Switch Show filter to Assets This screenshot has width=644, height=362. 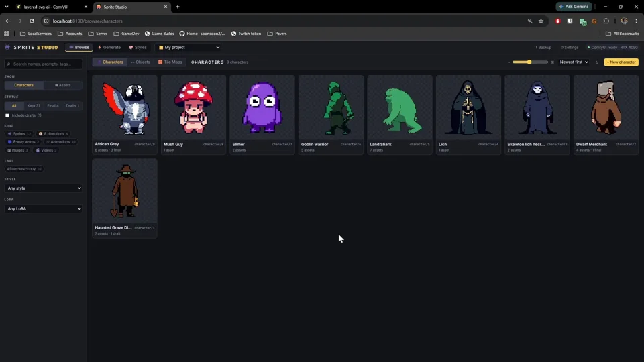(x=63, y=85)
